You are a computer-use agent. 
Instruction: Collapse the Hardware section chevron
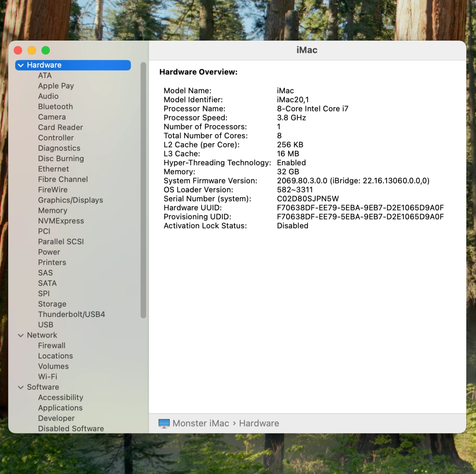pyautogui.click(x=21, y=65)
